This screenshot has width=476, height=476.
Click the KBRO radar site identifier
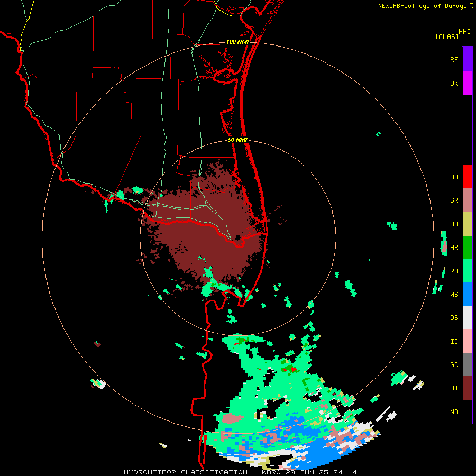coord(271,472)
